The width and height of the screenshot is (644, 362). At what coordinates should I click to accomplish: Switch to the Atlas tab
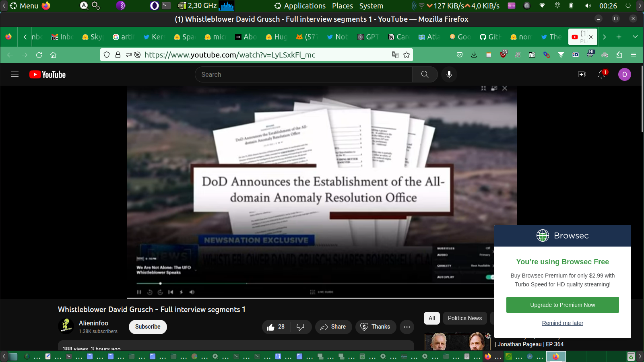click(429, 37)
